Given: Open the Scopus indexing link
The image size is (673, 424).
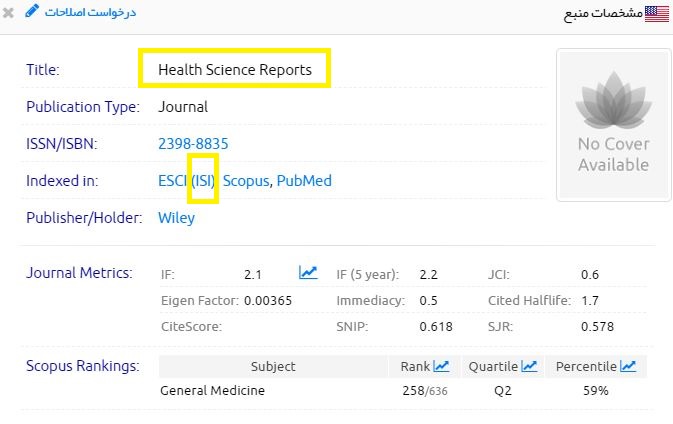Looking at the screenshot, I should (246, 181).
